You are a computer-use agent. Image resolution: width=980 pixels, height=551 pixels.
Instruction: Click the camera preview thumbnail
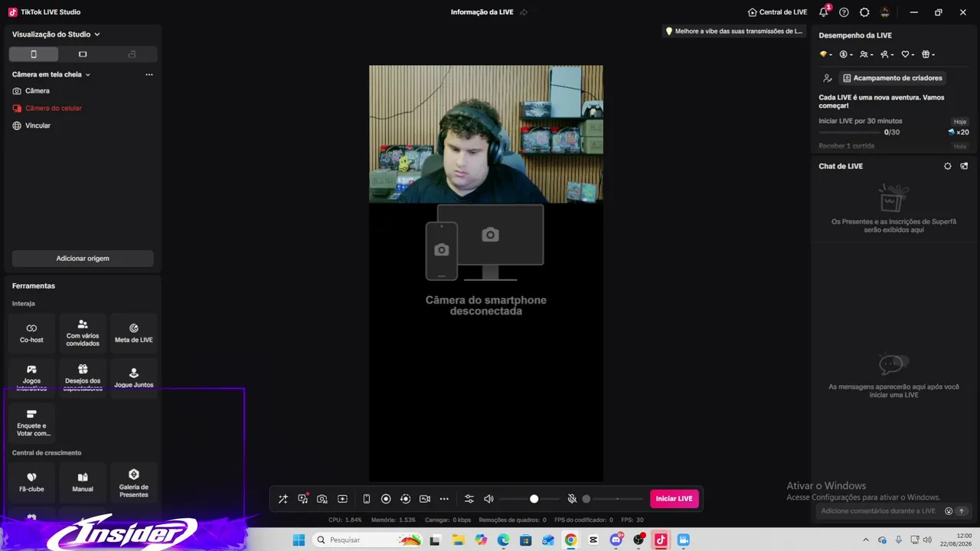pos(486,134)
